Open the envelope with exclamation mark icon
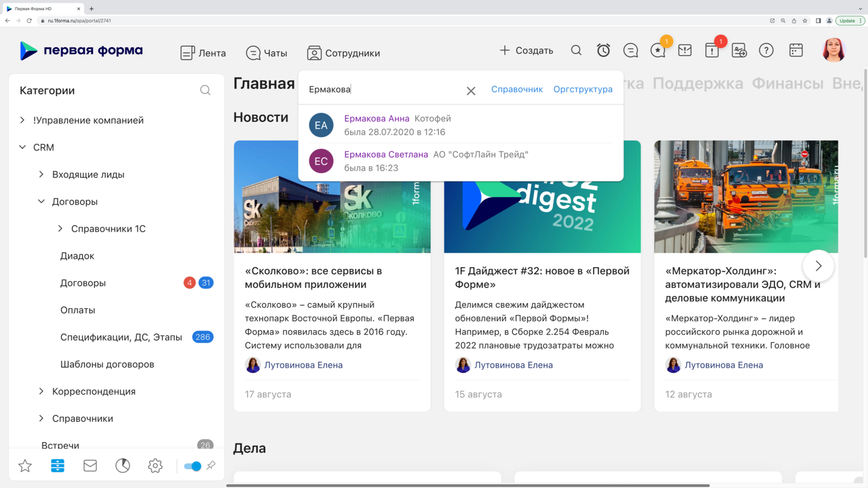868x488 pixels. point(685,50)
